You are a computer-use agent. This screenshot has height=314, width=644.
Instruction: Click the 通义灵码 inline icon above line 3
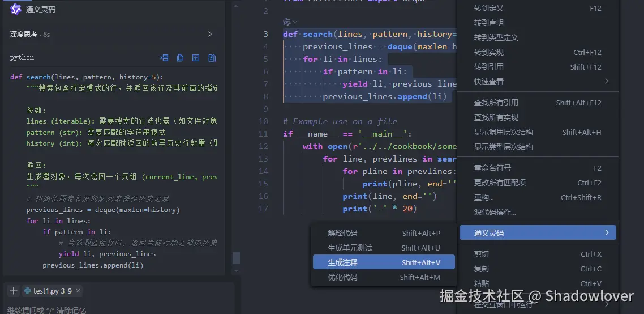pos(287,22)
